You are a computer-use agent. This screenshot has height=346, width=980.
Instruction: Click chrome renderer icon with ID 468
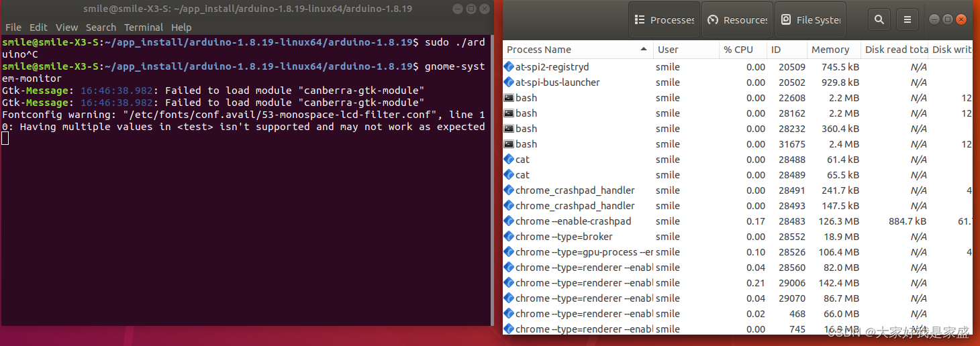(x=509, y=314)
